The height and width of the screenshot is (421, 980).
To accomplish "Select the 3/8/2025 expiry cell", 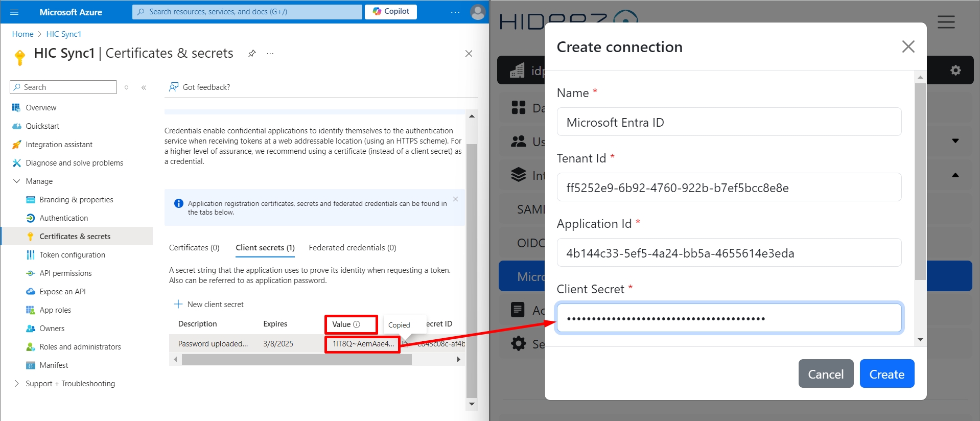I will click(278, 344).
